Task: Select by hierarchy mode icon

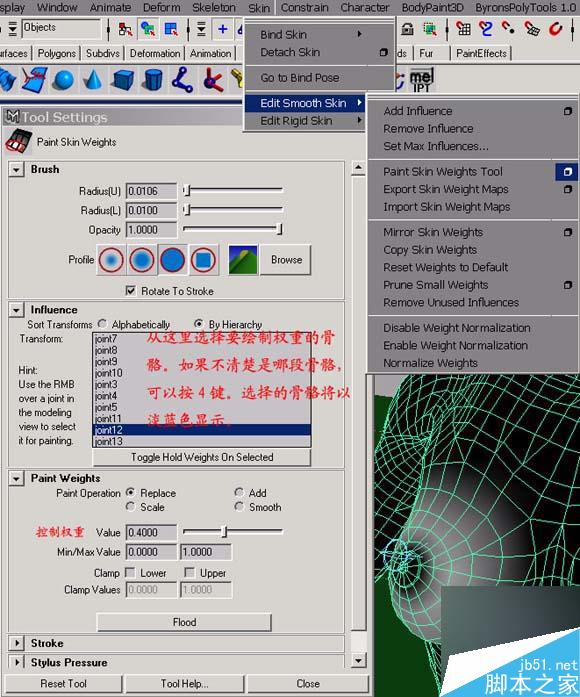Action: [125, 29]
